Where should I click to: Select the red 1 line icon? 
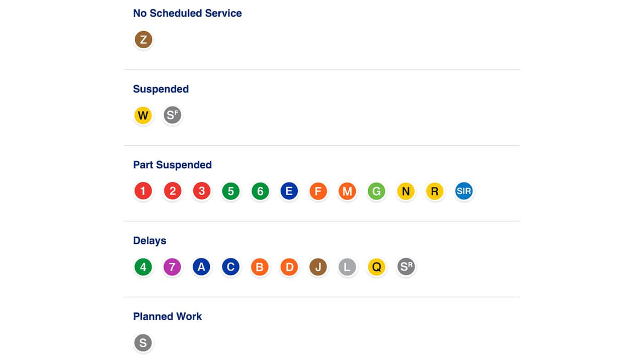tap(143, 191)
